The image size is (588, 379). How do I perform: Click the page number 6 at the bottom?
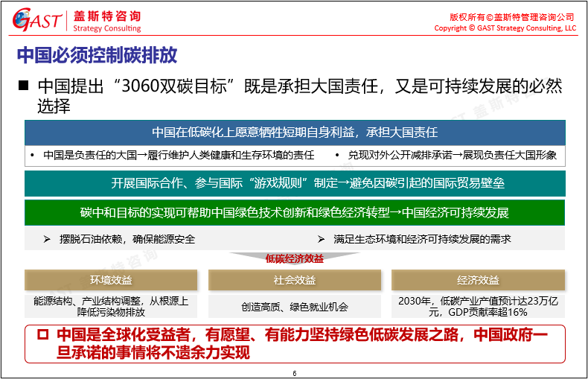click(295, 373)
